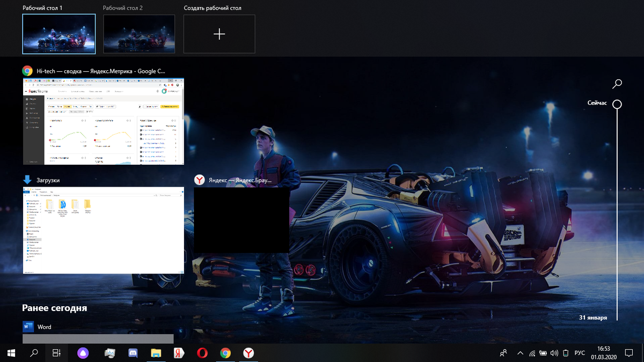The height and width of the screenshot is (362, 644).
Task: Launch Opera browser from the taskbar
Action: [x=202, y=353]
